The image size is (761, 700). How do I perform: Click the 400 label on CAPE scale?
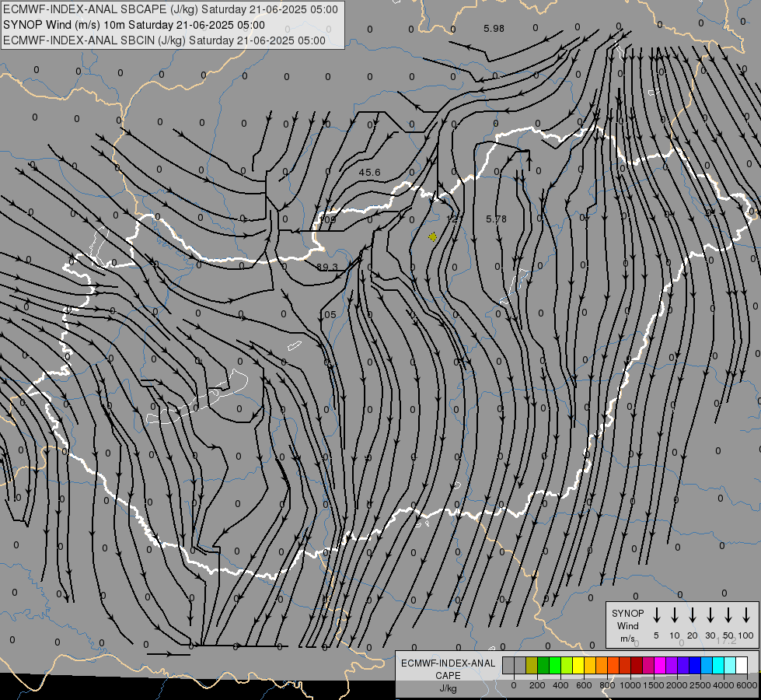click(x=560, y=685)
